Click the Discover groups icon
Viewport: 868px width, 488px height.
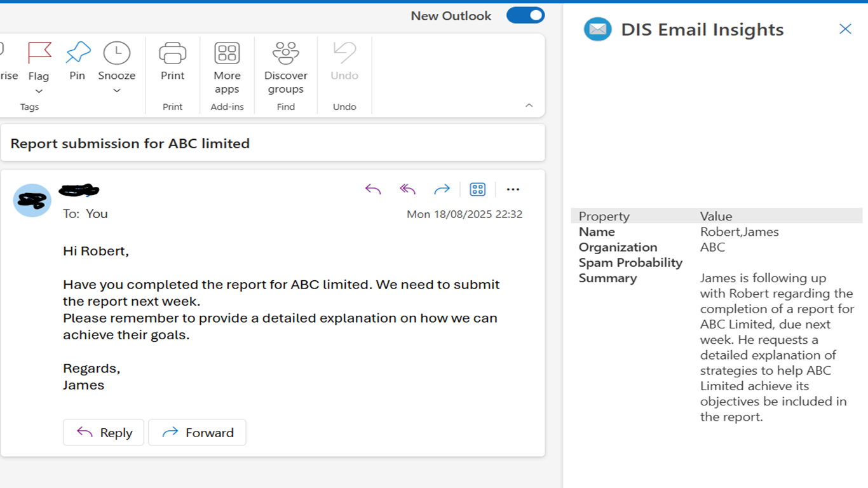(x=285, y=53)
